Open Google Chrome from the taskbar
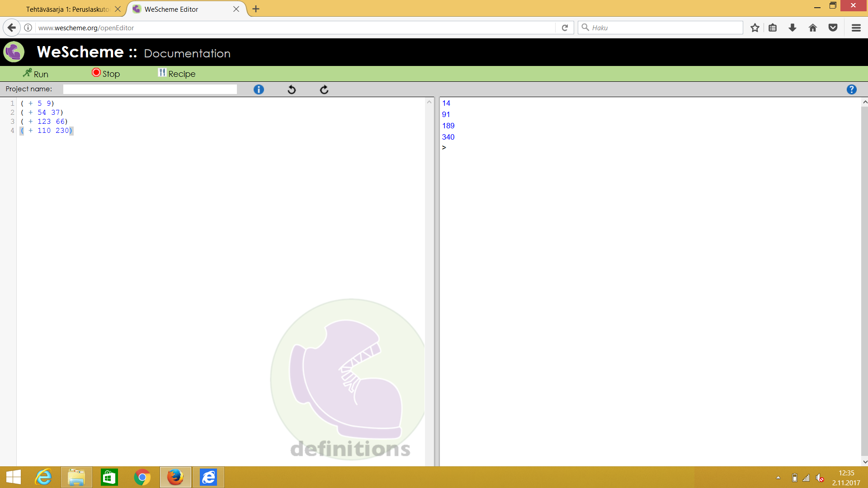This screenshot has height=488, width=868. tap(142, 477)
